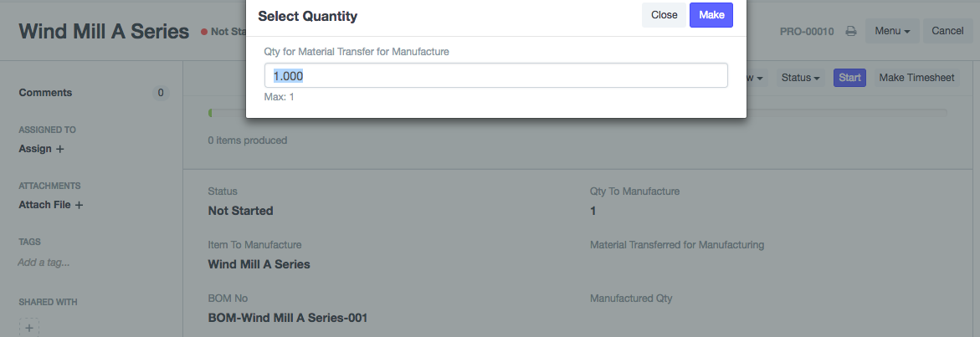Open Comments in the sidebar

45,93
